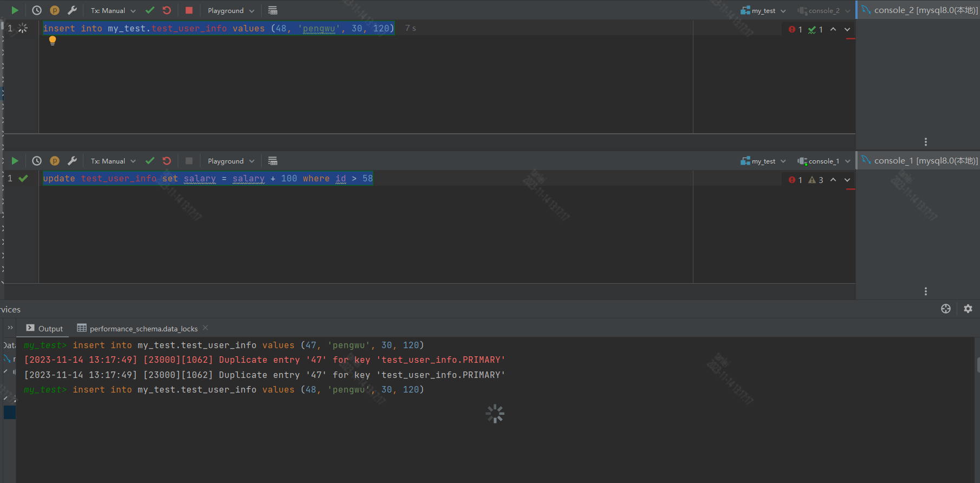Click the lightbulb intention icon in console_2
Viewport: 980px width, 483px height.
[53, 41]
